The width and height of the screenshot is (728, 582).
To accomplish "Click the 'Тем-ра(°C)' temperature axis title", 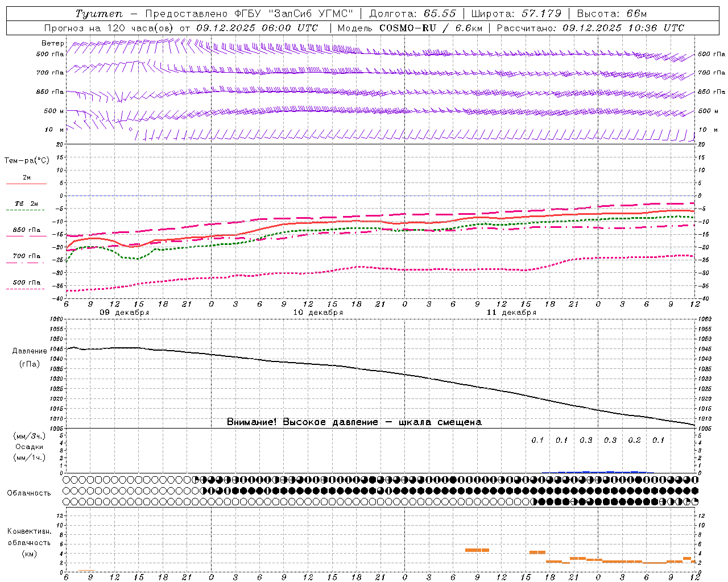I will [x=27, y=161].
